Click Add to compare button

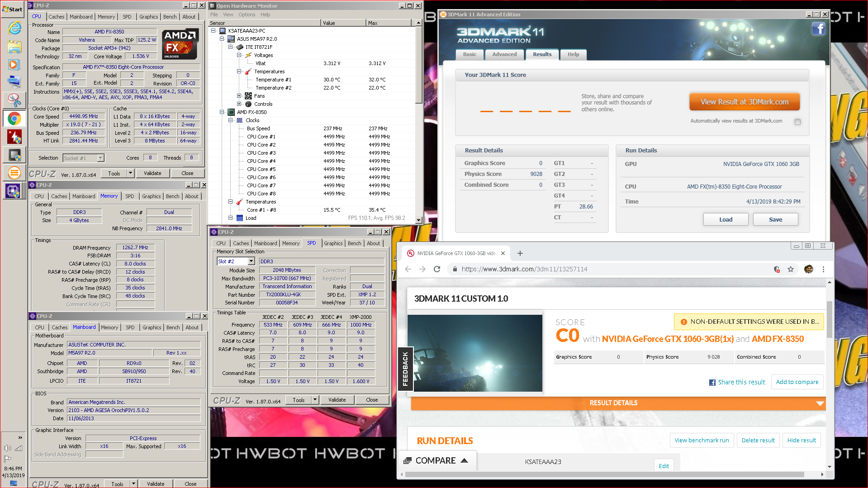[x=797, y=382]
